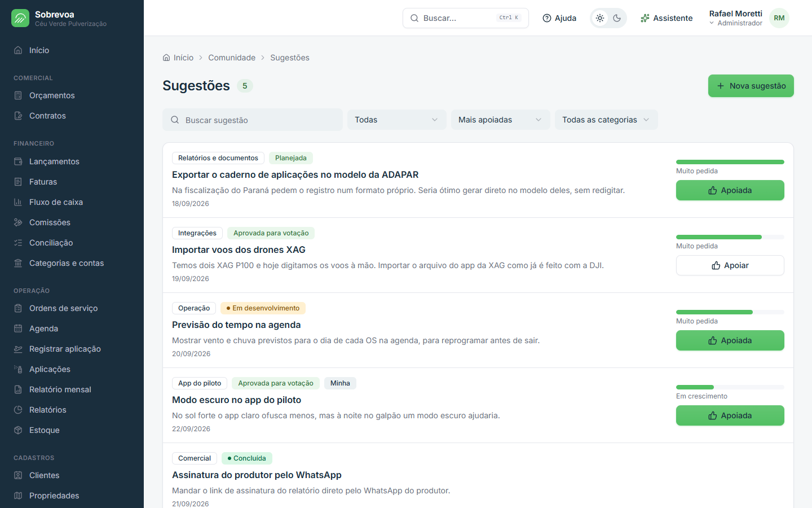Click the Comissões icon

tap(18, 222)
